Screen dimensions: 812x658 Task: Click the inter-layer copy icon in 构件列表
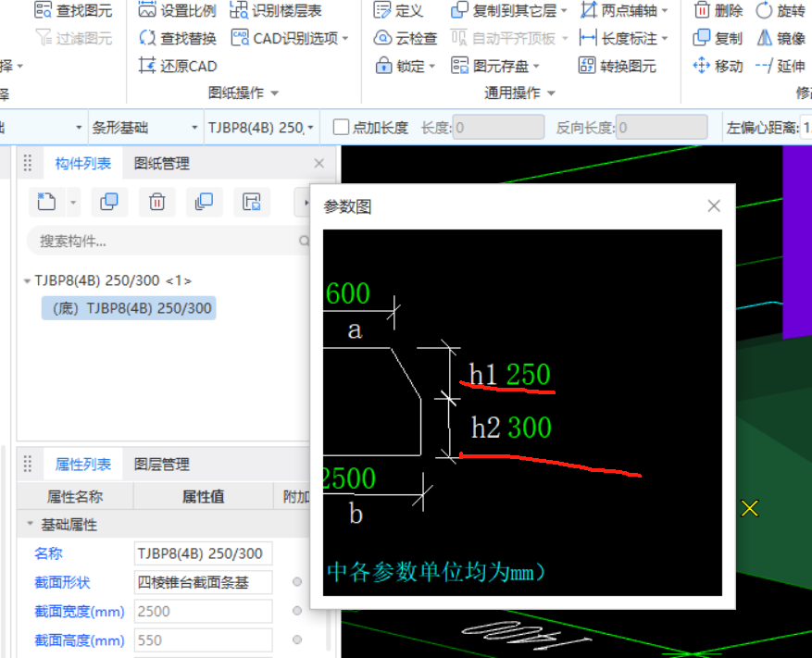[204, 202]
